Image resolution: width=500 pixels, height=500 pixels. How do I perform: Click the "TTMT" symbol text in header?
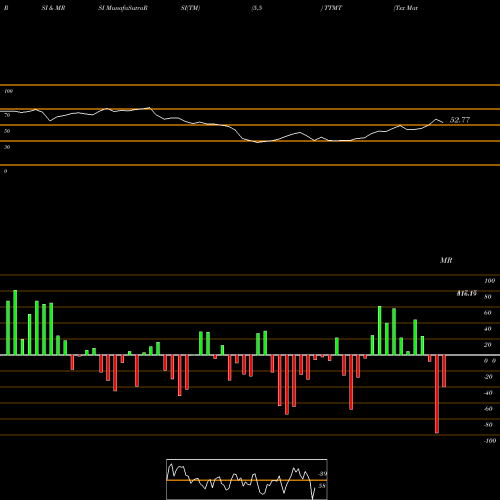[x=333, y=8]
